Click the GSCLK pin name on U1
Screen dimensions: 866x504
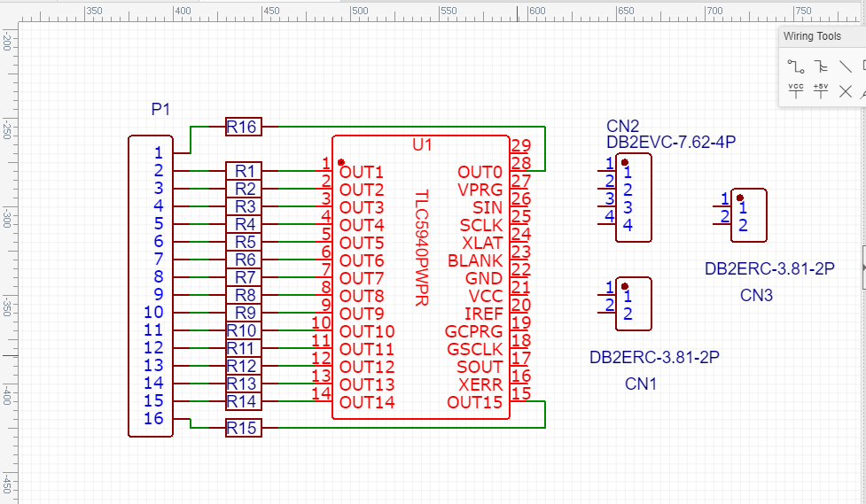(475, 349)
